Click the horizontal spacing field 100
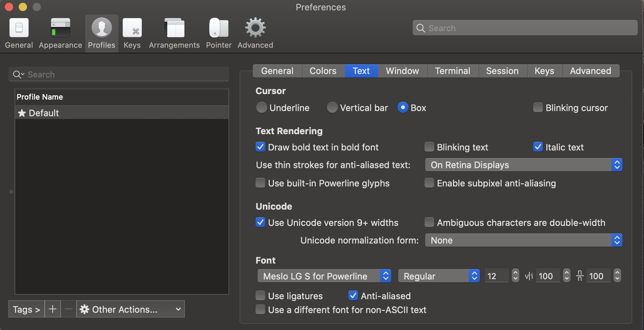 [x=548, y=276]
